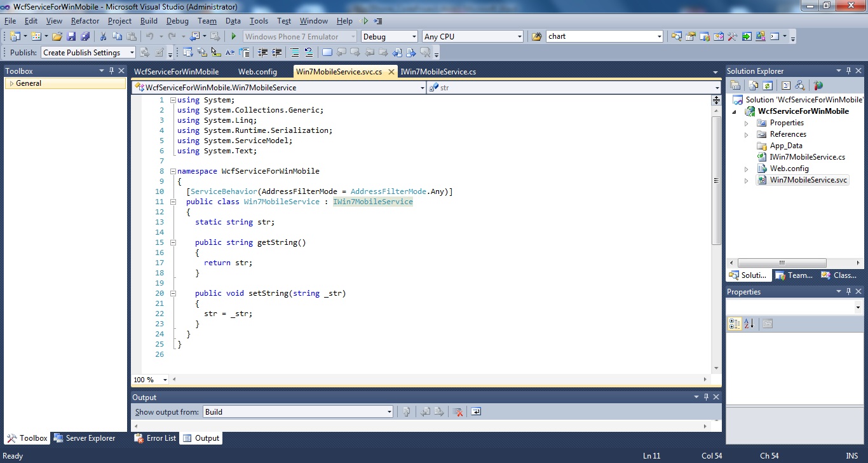
Task: Click the editor vertical scrollbar thumb
Action: pos(716,181)
